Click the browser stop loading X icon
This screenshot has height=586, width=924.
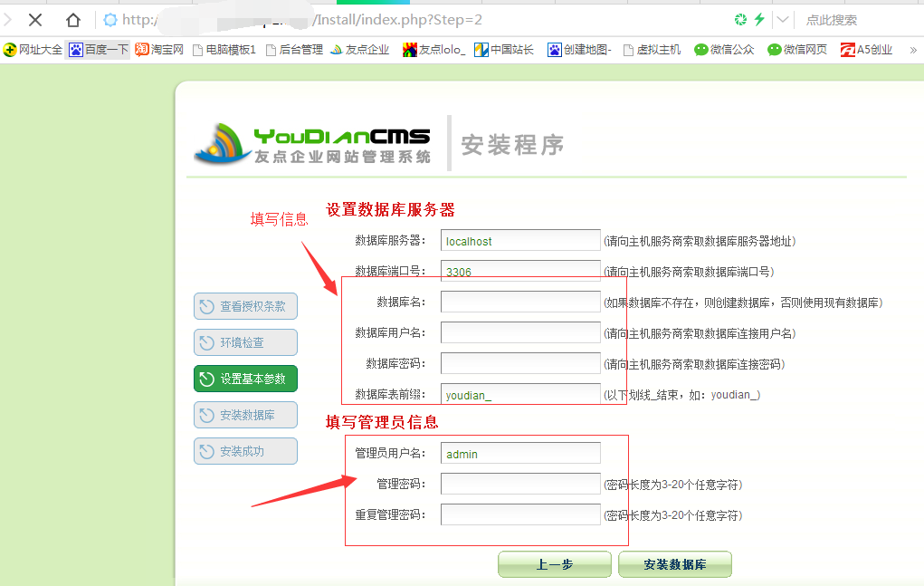point(35,20)
